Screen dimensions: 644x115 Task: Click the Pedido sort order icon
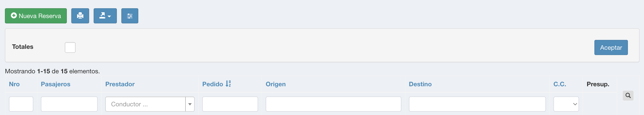[x=228, y=84]
